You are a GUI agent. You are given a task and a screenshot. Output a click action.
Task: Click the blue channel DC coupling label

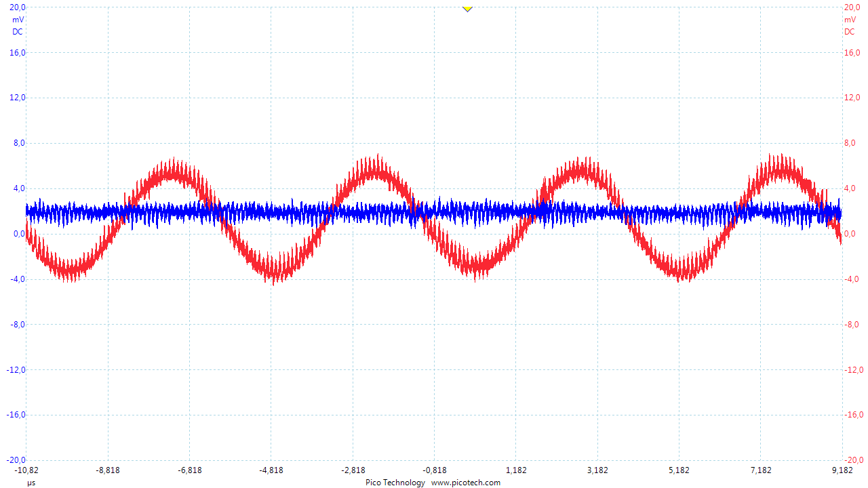[18, 32]
